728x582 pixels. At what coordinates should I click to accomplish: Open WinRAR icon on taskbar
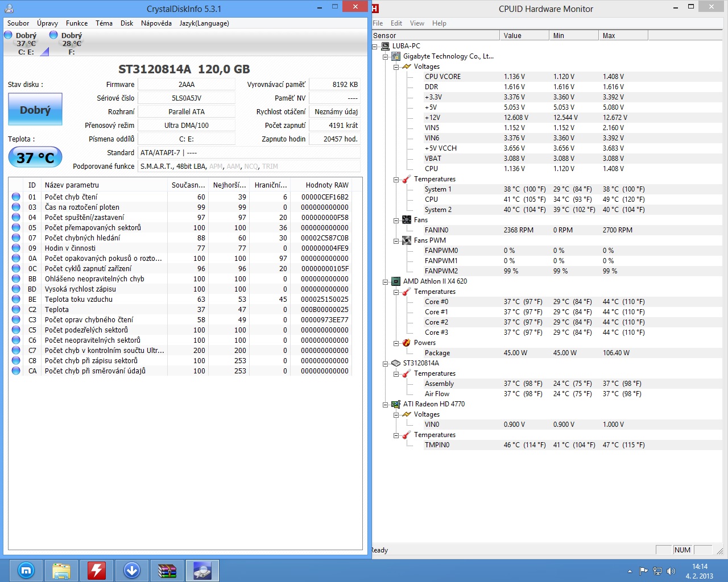(167, 570)
